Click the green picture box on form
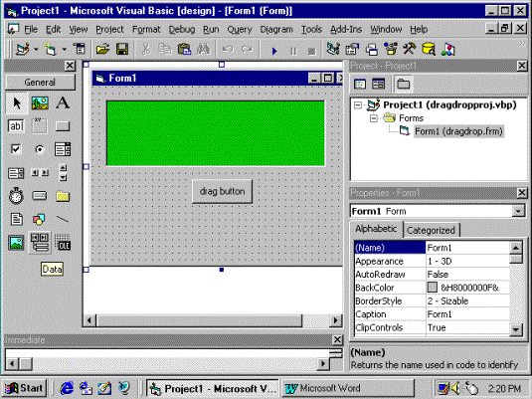The image size is (532, 399). tap(216, 133)
